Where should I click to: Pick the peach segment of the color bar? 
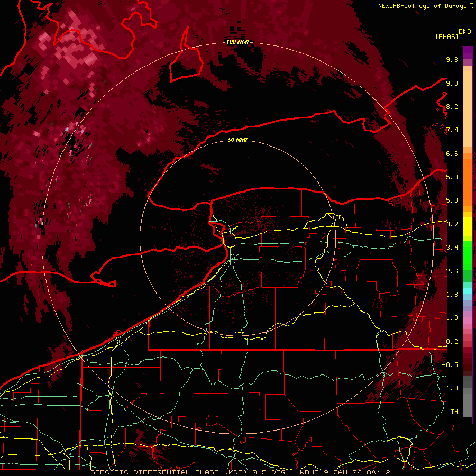[x=467, y=108]
